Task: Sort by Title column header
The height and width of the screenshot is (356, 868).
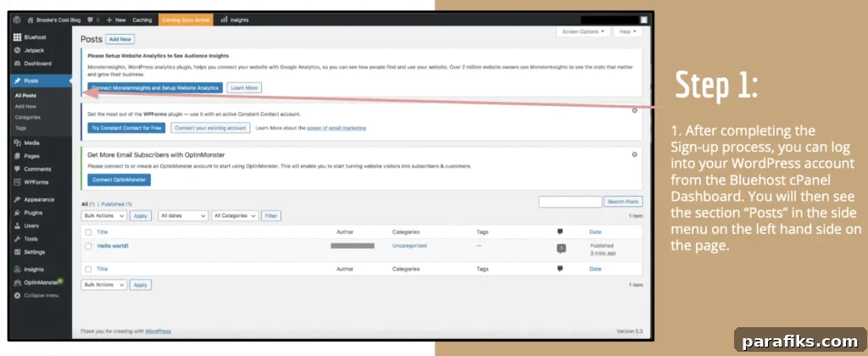Action: pos(102,232)
